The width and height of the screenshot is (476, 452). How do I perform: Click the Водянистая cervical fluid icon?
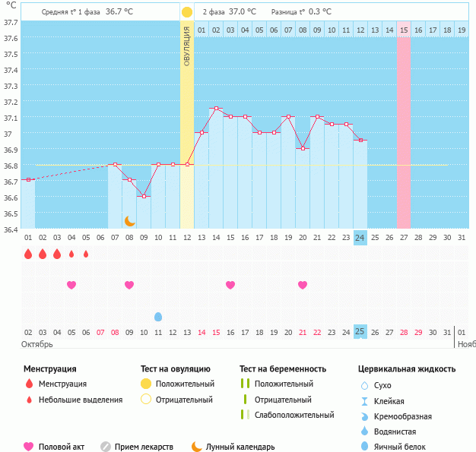(365, 431)
